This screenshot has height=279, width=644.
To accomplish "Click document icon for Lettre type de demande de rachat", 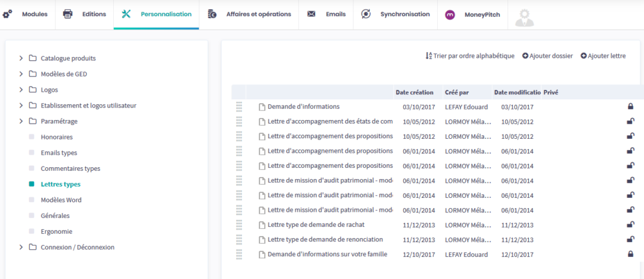I will point(262,225).
